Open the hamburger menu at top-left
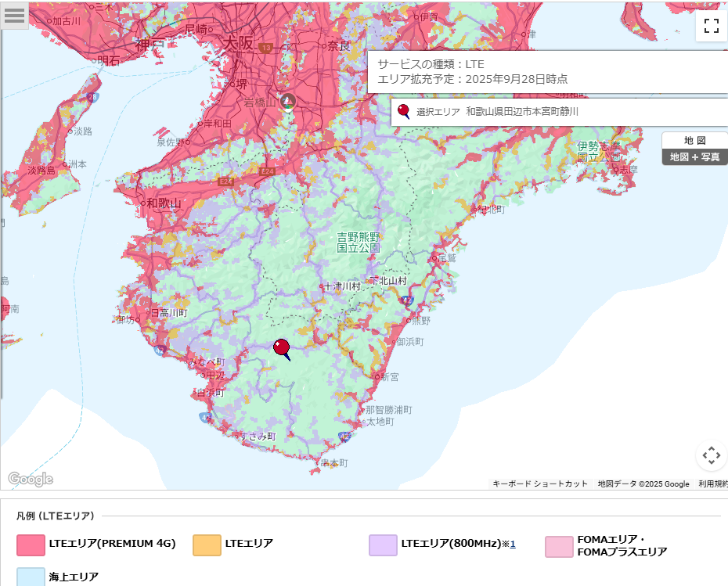This screenshot has width=728, height=586. point(15,15)
